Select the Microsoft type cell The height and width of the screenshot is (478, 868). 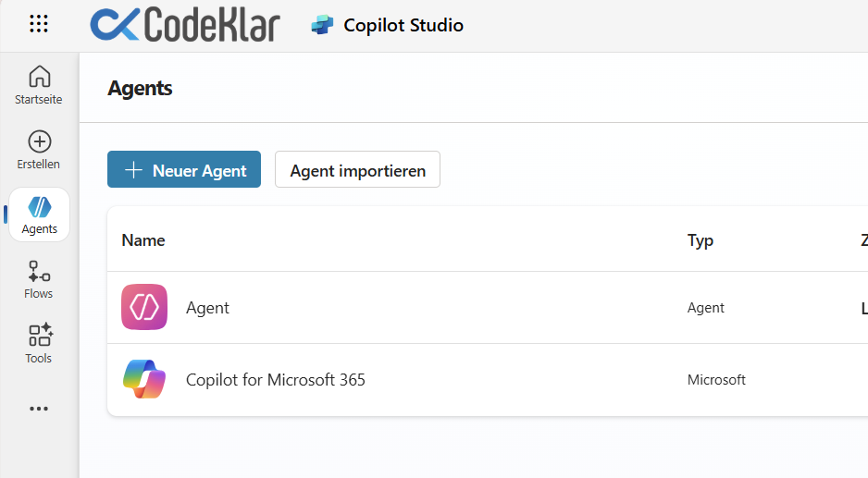click(716, 380)
